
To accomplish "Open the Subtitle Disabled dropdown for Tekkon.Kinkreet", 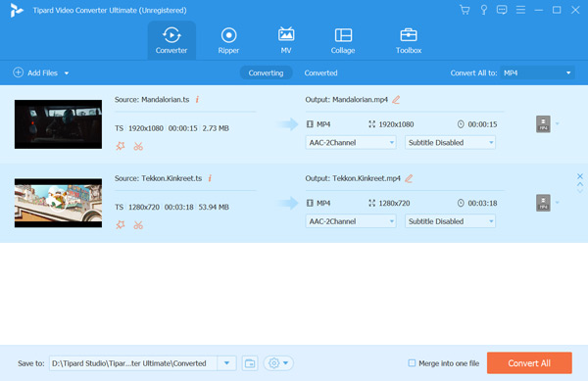I will (450, 221).
